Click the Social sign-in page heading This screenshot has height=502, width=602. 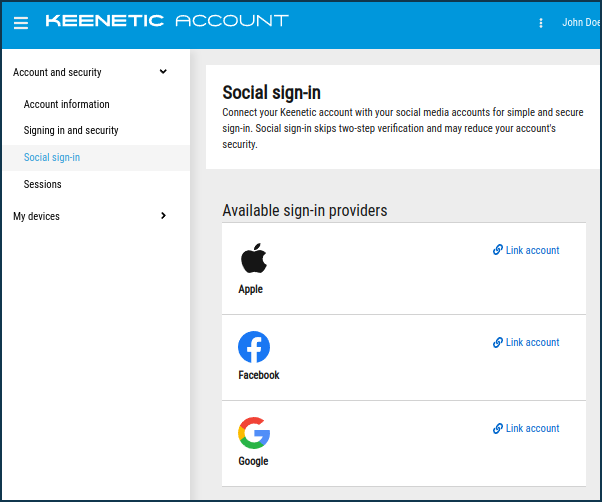click(271, 93)
